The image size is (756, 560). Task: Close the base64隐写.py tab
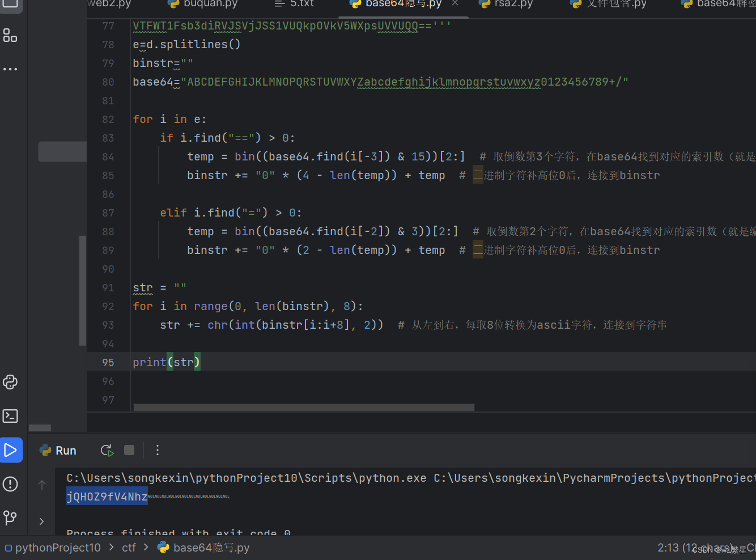(x=455, y=3)
